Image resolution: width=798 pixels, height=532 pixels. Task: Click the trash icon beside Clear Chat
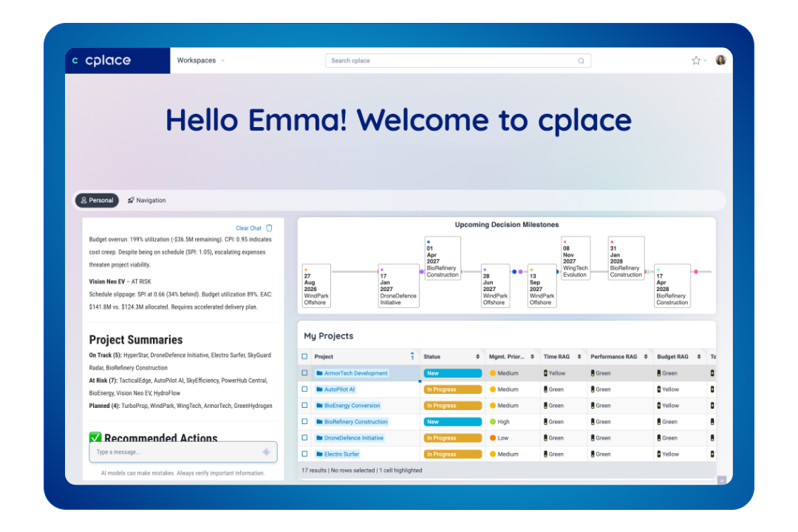pyautogui.click(x=269, y=228)
